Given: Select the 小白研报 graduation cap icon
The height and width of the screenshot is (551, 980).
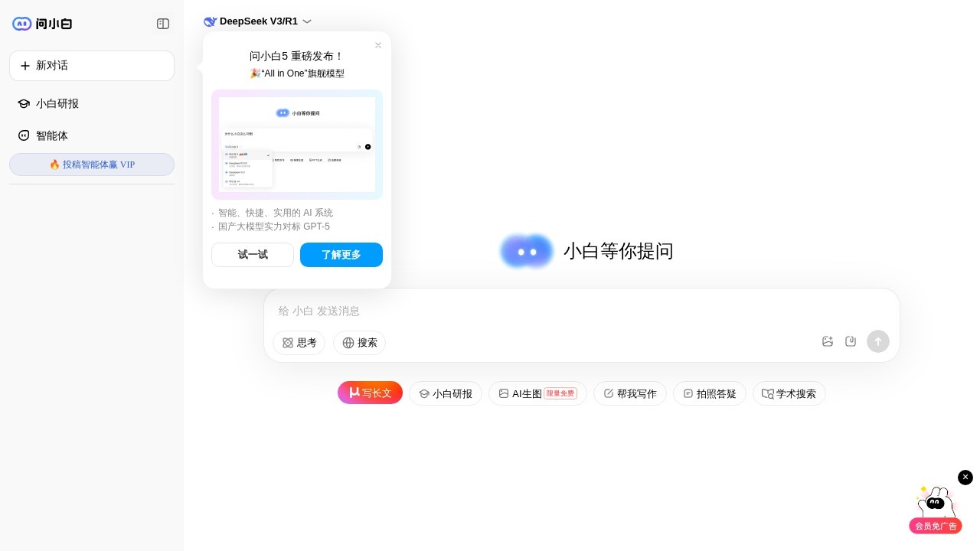Looking at the screenshot, I should [x=25, y=103].
